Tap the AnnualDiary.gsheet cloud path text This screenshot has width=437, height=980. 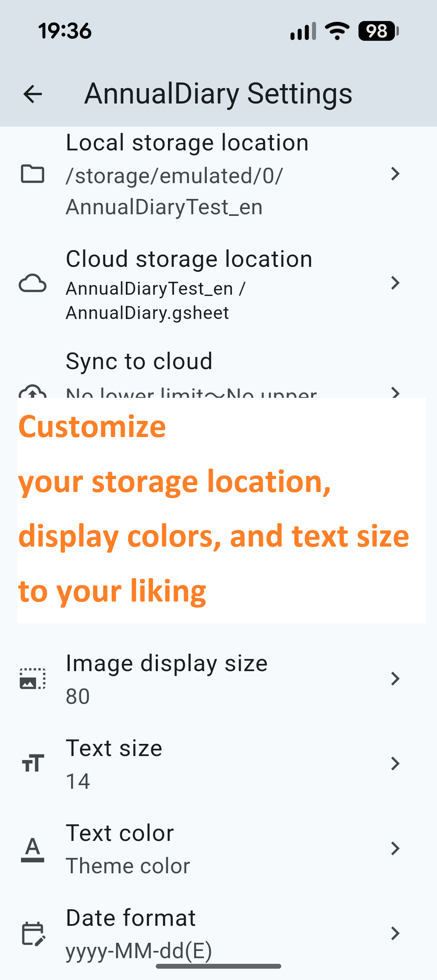(x=147, y=313)
